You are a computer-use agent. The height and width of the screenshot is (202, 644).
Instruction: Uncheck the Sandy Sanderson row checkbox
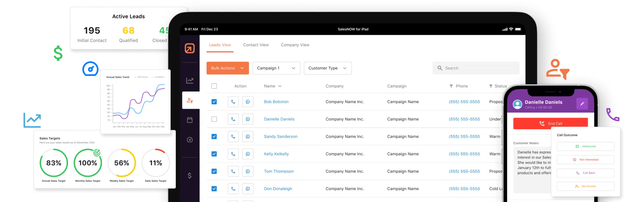[x=214, y=136]
